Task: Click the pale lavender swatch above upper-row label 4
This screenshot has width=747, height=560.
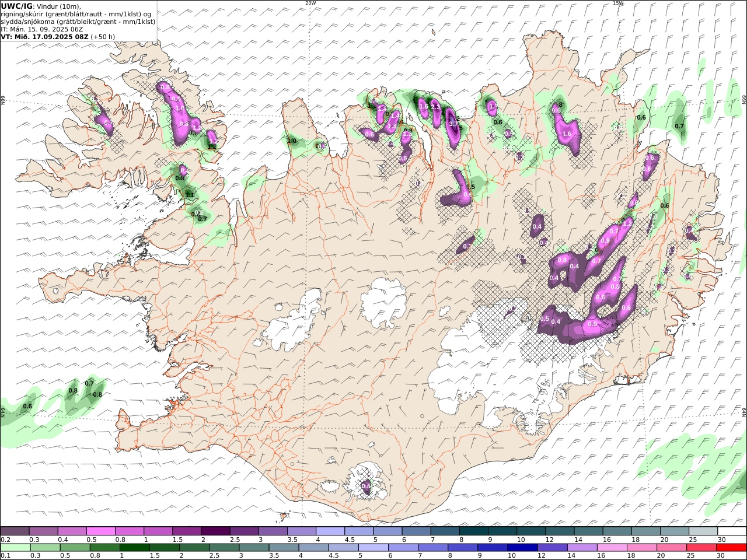Action: click(330, 531)
